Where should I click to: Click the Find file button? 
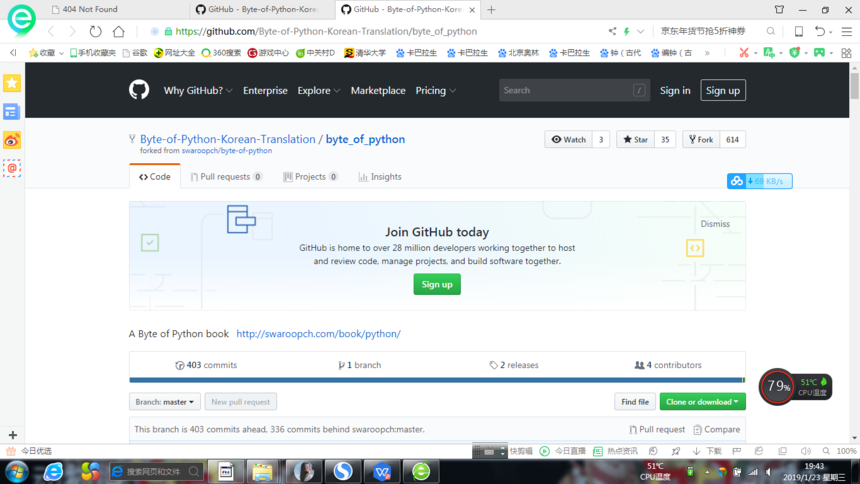pos(635,402)
